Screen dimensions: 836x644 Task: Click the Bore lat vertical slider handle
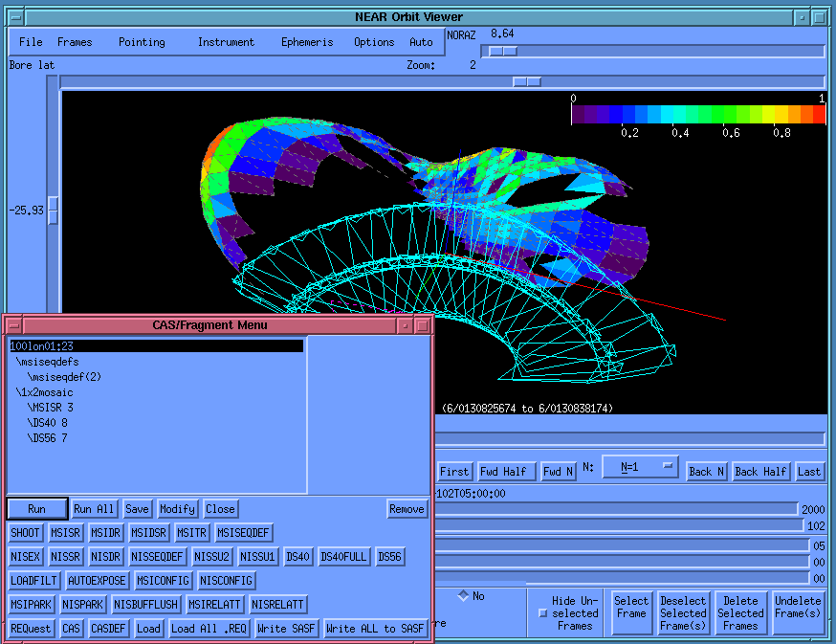[53, 211]
